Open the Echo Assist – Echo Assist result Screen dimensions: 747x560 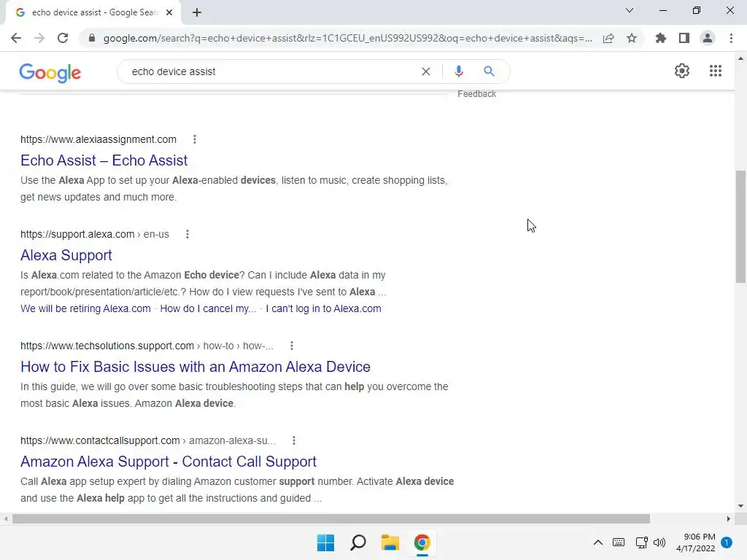point(104,160)
